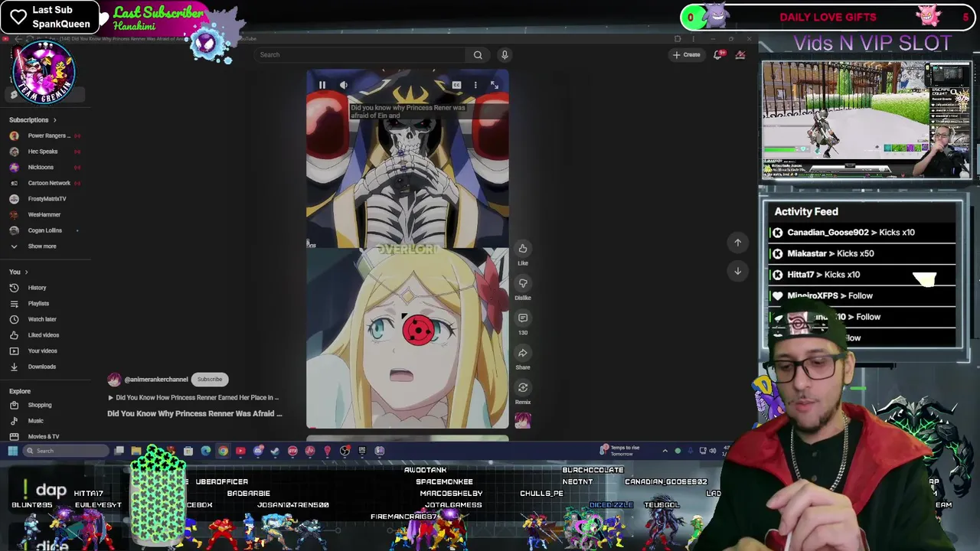Viewport: 980px width, 551px height.
Task: Open the FrostyMatrixTV channel
Action: pyautogui.click(x=44, y=199)
